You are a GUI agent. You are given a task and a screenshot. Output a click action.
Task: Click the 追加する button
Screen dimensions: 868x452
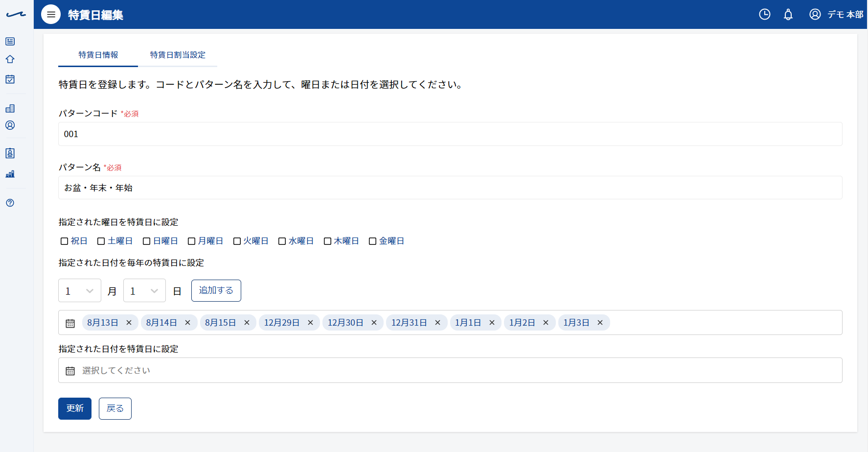[x=216, y=290]
